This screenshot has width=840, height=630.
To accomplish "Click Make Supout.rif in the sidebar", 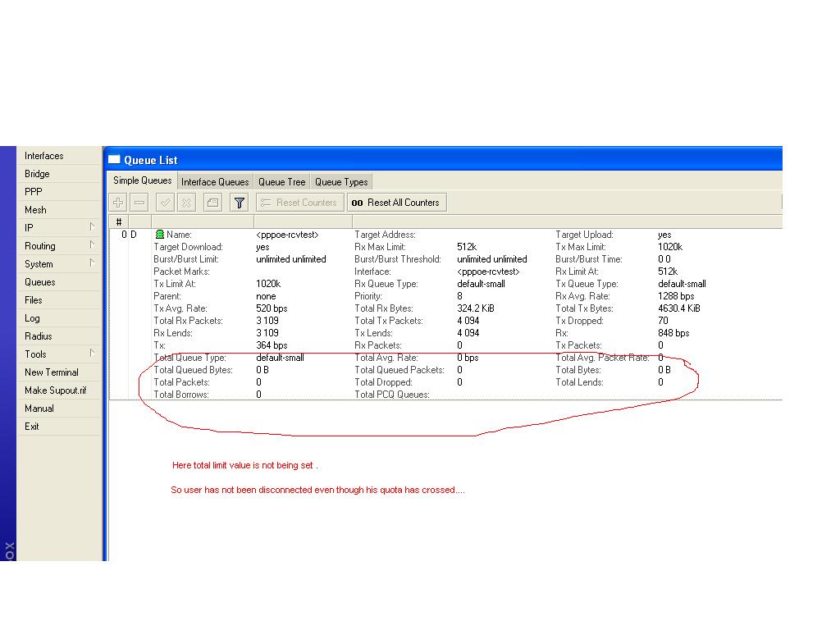I will click(59, 390).
